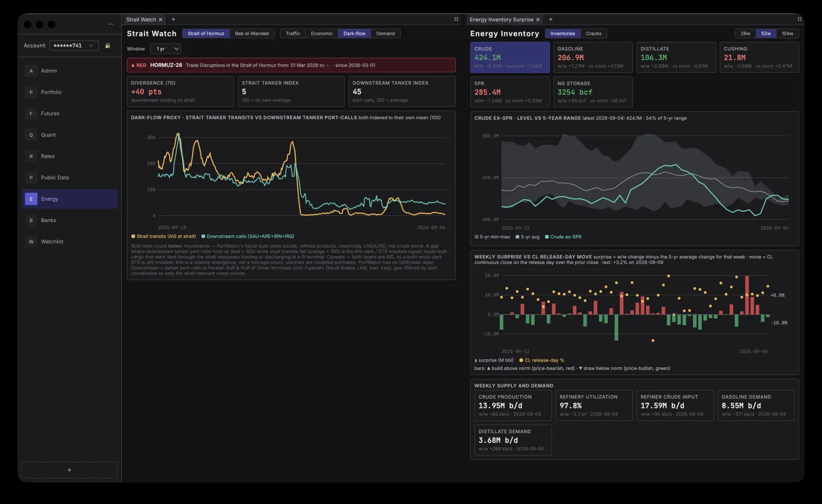822x504 pixels.
Task: Open the Window 1 yr dropdown
Action: (x=166, y=49)
